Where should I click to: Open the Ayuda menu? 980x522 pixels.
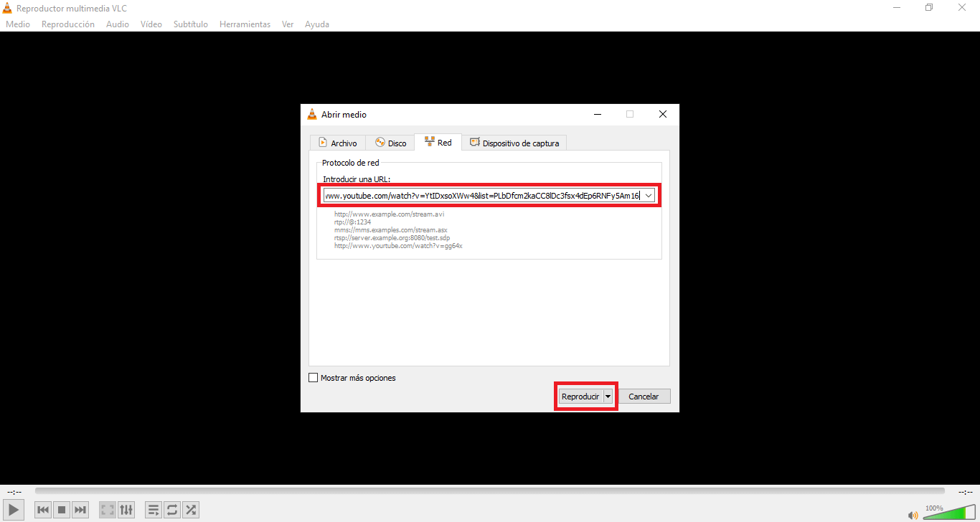pyautogui.click(x=317, y=24)
